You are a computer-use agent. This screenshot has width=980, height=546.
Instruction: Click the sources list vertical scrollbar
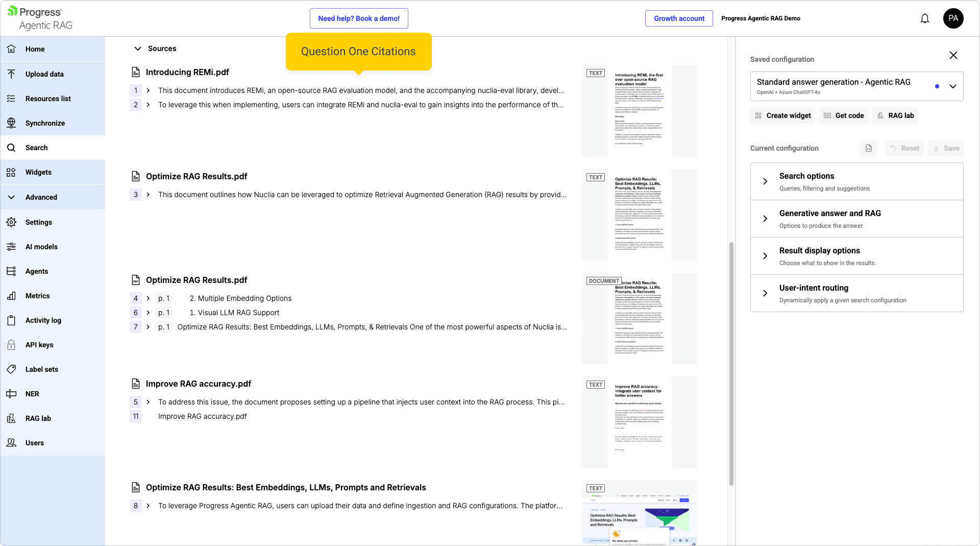[731, 363]
